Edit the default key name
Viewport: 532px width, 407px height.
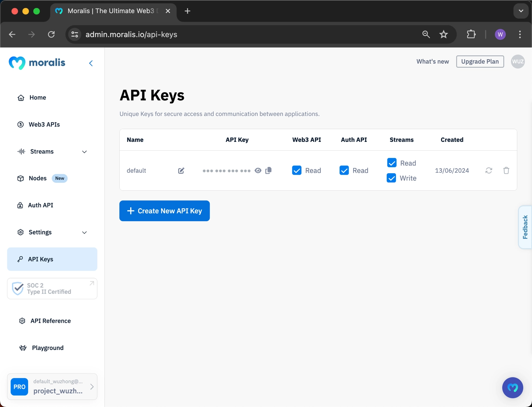tap(181, 171)
